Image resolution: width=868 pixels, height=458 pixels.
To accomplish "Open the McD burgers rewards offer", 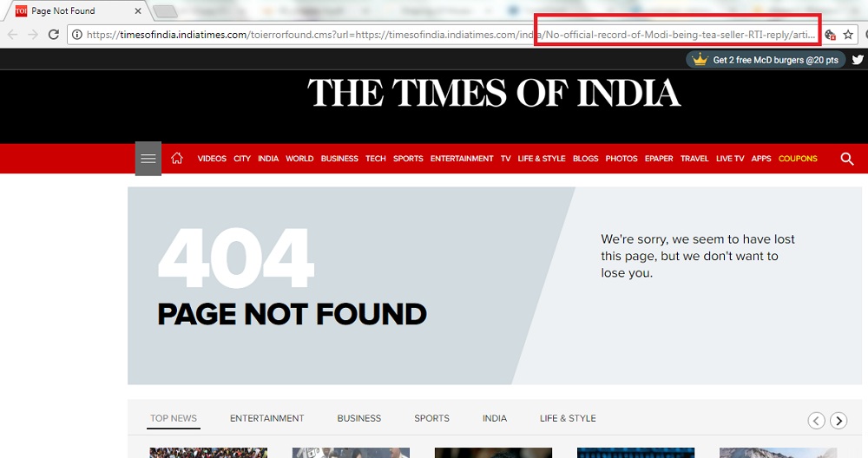I will [766, 60].
